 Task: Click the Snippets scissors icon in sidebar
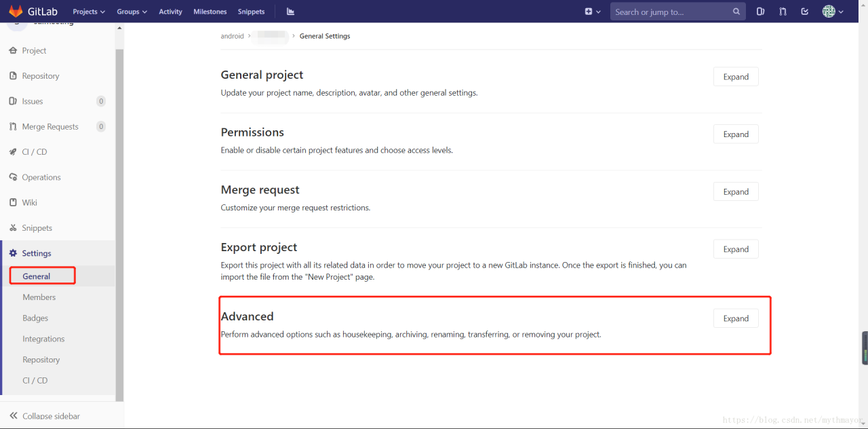pos(13,228)
